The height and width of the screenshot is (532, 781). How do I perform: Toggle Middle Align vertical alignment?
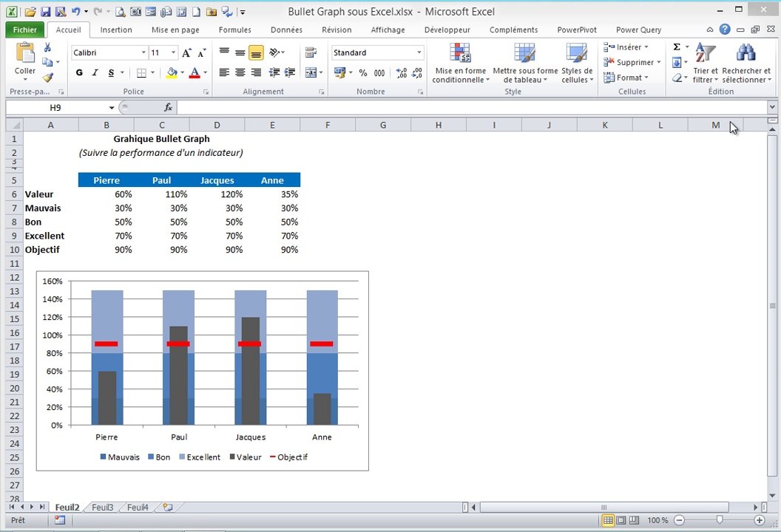coord(240,52)
